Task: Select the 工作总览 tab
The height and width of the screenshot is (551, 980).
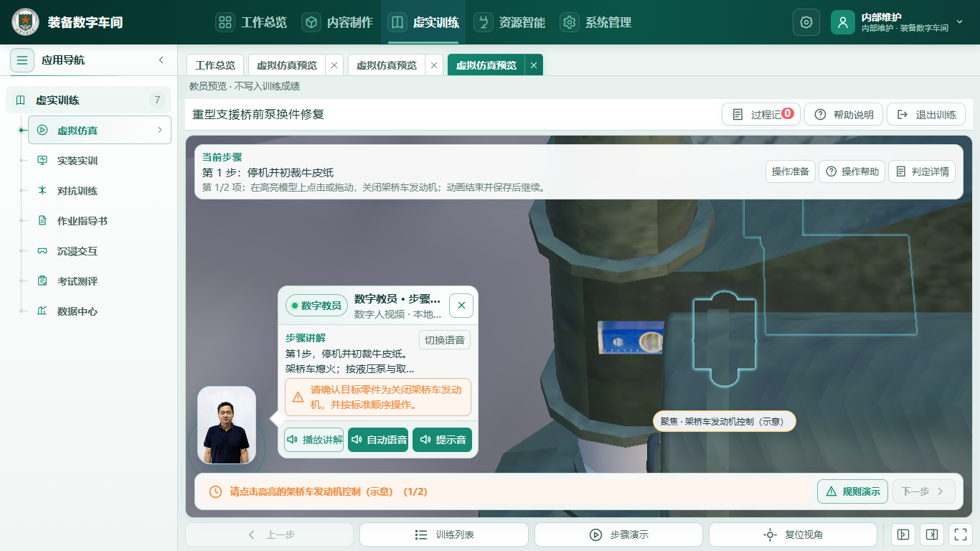Action: [x=215, y=65]
